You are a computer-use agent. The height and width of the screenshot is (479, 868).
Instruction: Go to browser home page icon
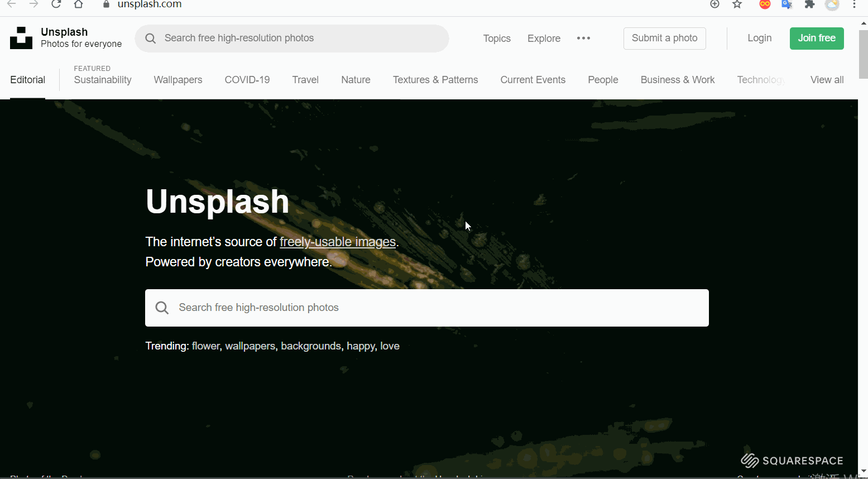[78, 4]
